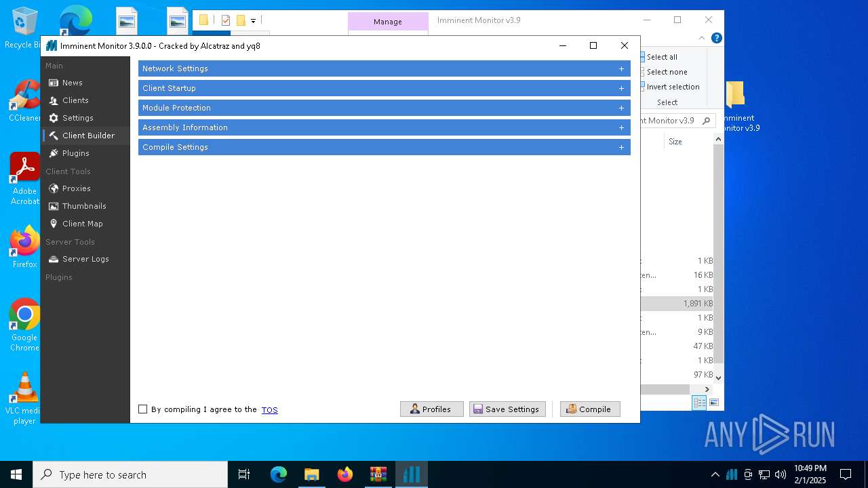Open the quick access toolbar dropdown in Explorer
The width and height of the screenshot is (868, 488).
point(254,21)
